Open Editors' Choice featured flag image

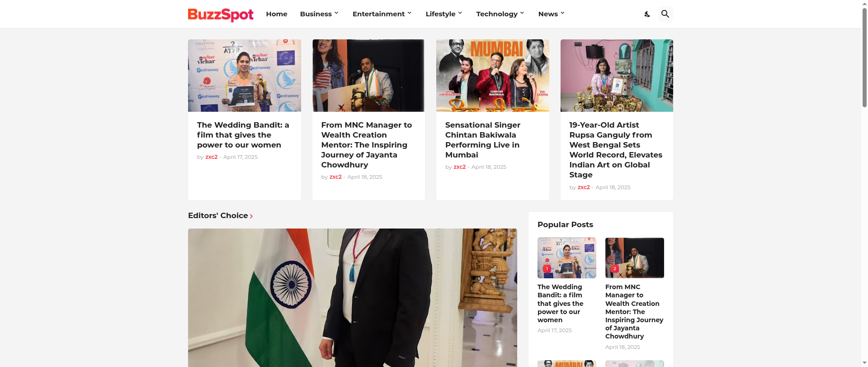click(353, 297)
